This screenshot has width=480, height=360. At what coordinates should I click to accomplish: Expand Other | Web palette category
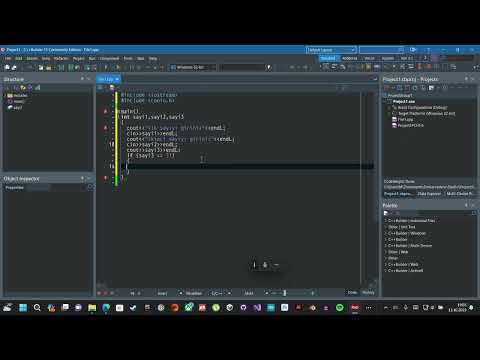[386, 252]
